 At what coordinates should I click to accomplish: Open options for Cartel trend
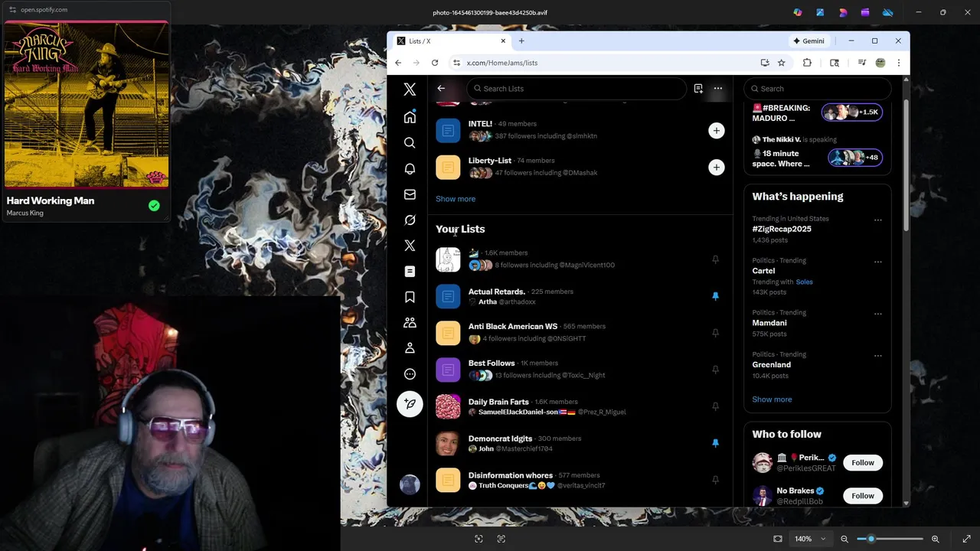point(878,262)
